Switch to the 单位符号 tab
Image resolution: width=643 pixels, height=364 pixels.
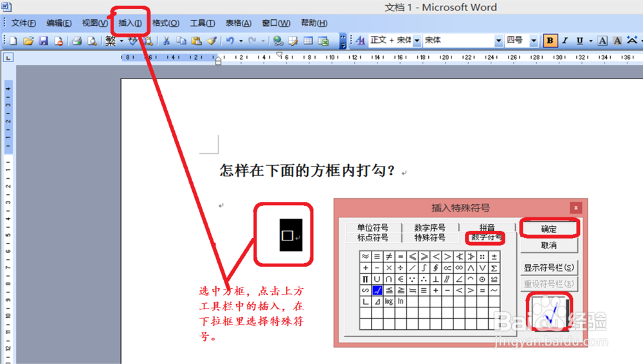point(372,228)
